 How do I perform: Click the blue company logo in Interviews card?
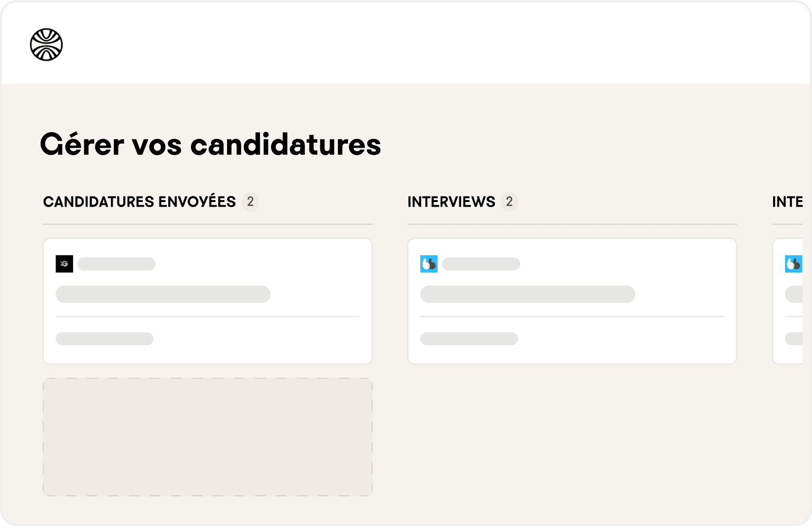pyautogui.click(x=429, y=264)
